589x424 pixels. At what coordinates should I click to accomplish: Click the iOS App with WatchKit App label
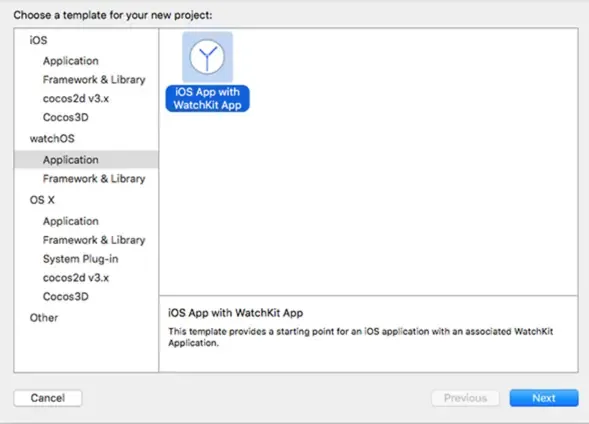[x=207, y=98]
